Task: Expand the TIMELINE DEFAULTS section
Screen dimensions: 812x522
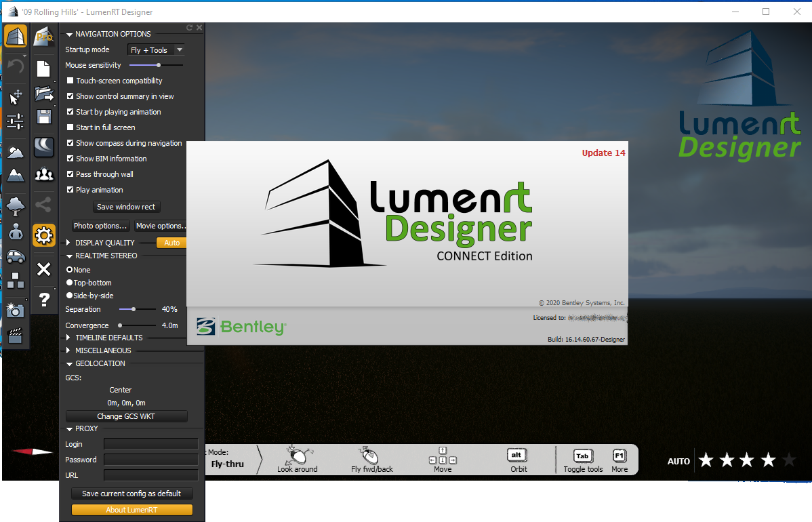Action: click(68, 338)
